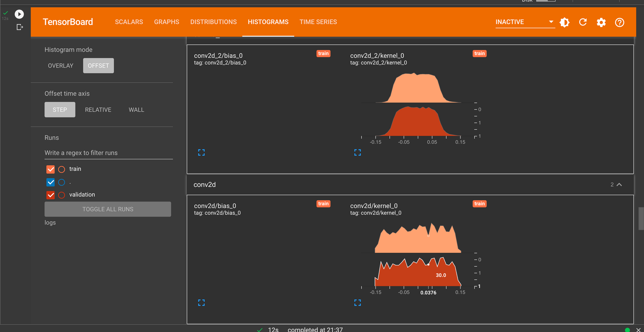Collapse the conv2d histogram group
The width and height of the screenshot is (644, 332).
coord(619,185)
